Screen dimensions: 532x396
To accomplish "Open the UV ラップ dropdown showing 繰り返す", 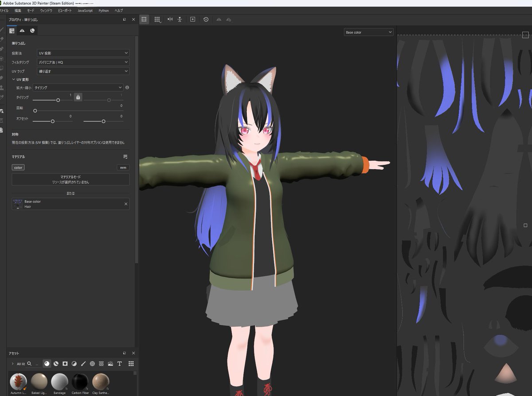I will (83, 71).
